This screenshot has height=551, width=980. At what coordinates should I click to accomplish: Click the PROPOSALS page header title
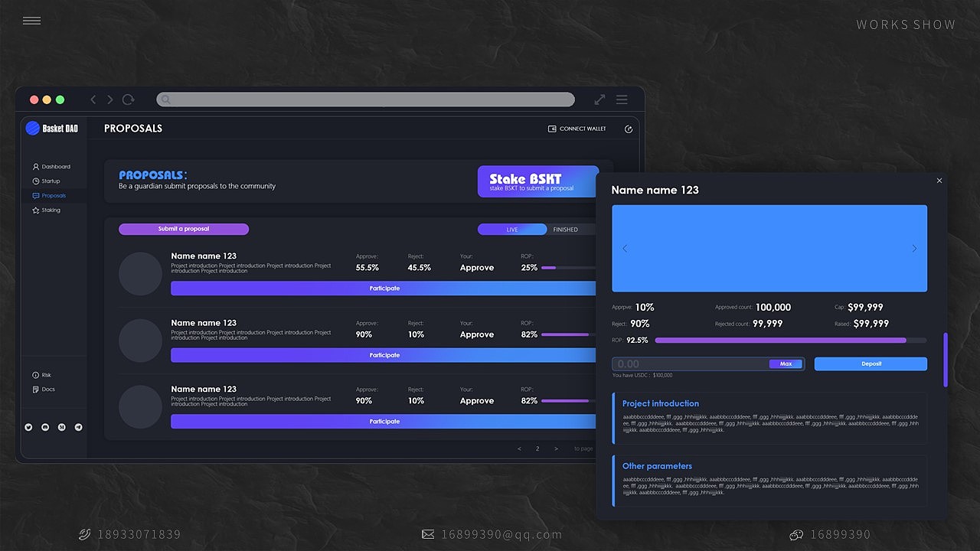(x=133, y=129)
